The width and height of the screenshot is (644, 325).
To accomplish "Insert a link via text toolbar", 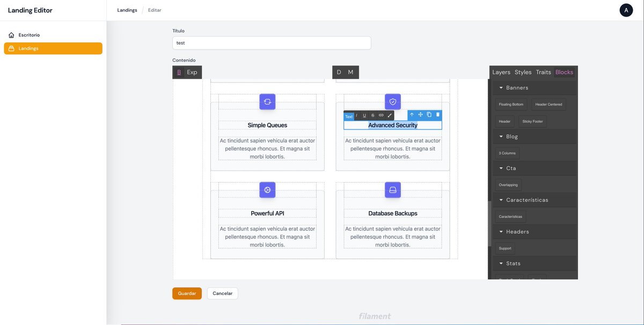I will [381, 115].
